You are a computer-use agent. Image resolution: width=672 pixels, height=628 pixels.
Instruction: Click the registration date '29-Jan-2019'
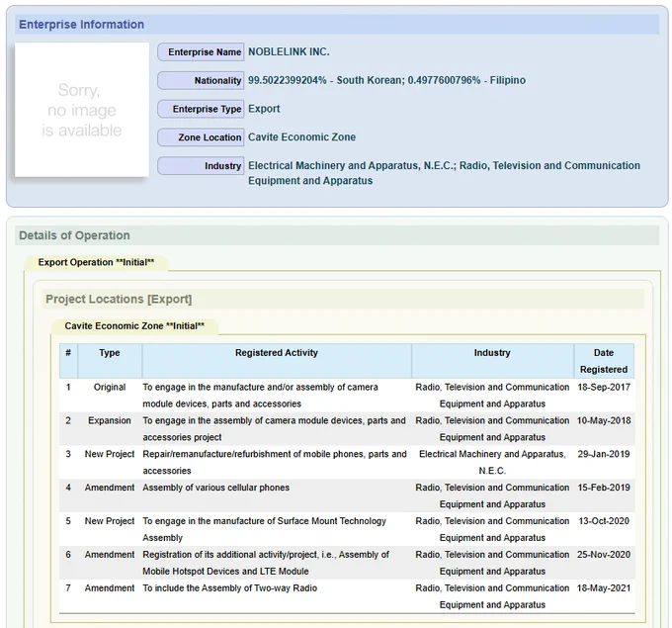click(x=604, y=454)
